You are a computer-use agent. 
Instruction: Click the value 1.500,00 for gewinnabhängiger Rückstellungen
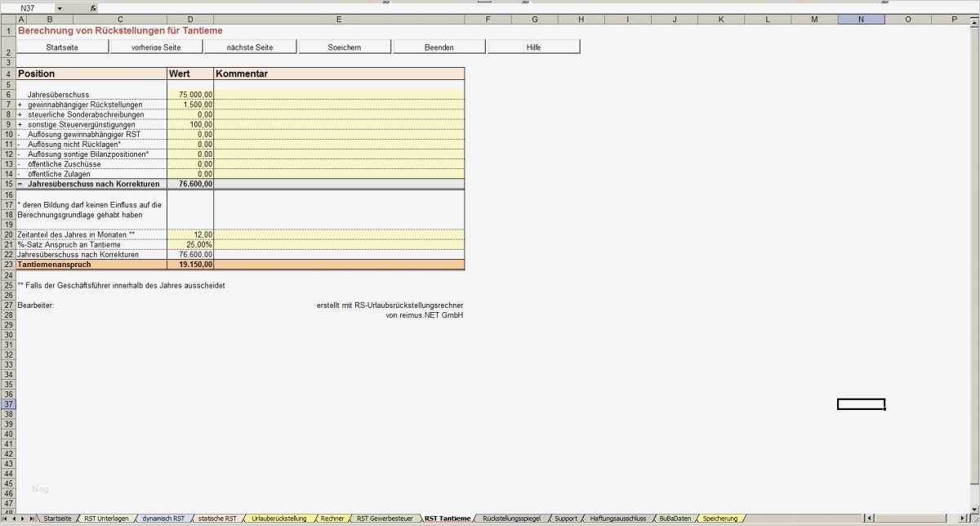(190, 105)
